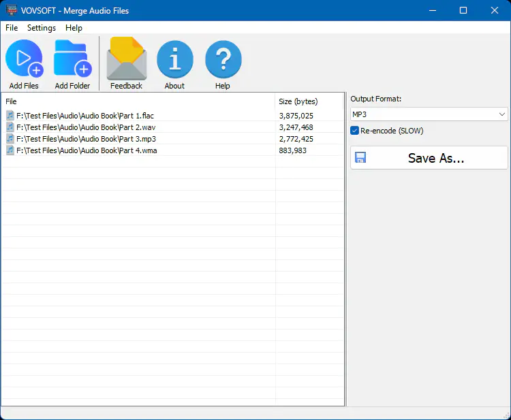Screen dimensions: 511x420
Task: Click the audio icon beside Part 2.wav
Action: pos(10,127)
